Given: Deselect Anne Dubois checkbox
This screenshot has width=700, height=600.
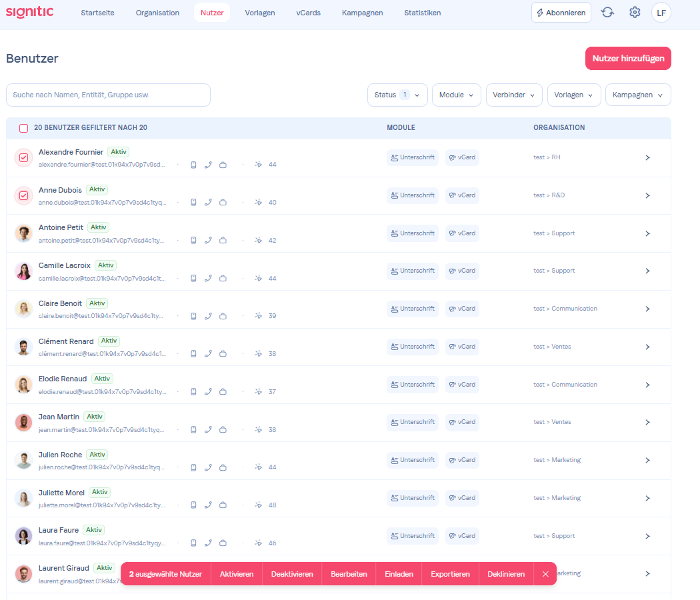Looking at the screenshot, I should [23, 195].
